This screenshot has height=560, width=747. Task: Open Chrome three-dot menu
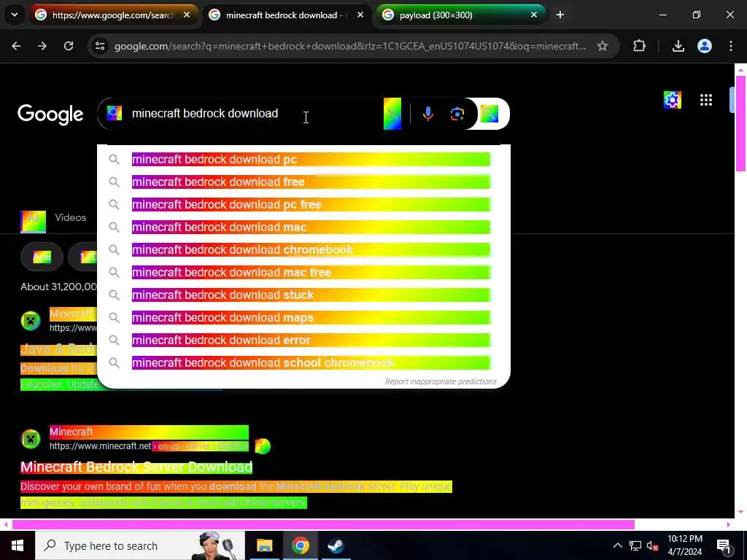(731, 46)
